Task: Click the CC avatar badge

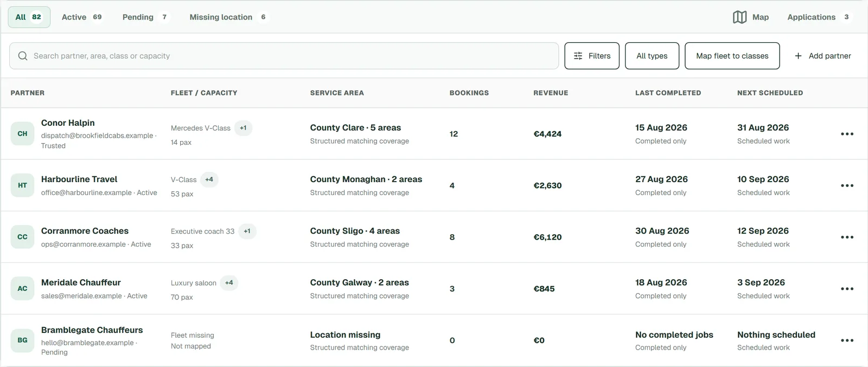Action: coord(22,237)
